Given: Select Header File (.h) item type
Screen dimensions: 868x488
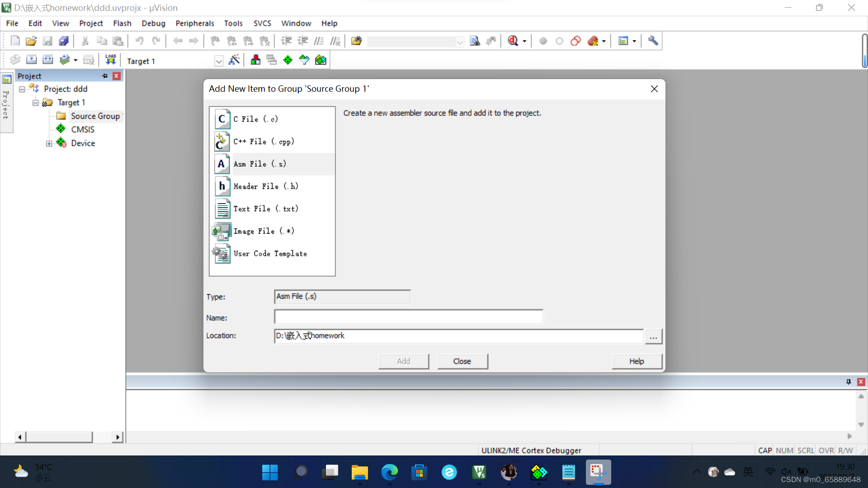Looking at the screenshot, I should [x=273, y=186].
